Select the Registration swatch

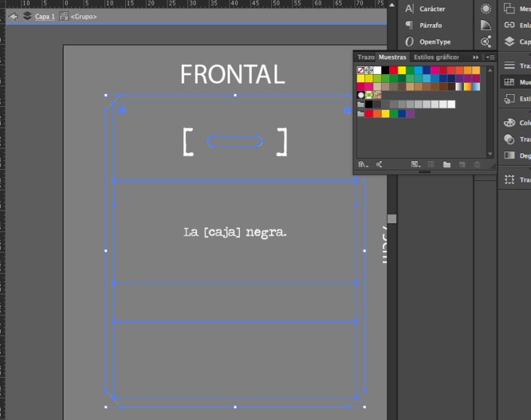tap(369, 70)
